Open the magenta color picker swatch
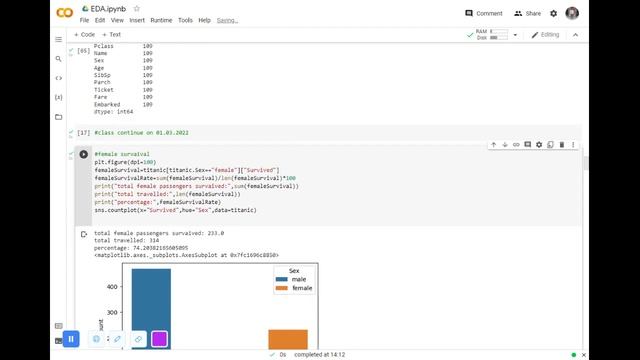640x360 pixels. 159,339
